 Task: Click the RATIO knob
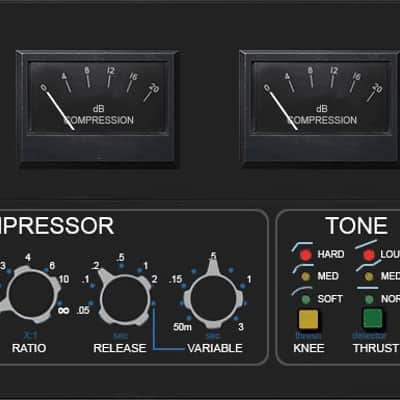30,295
